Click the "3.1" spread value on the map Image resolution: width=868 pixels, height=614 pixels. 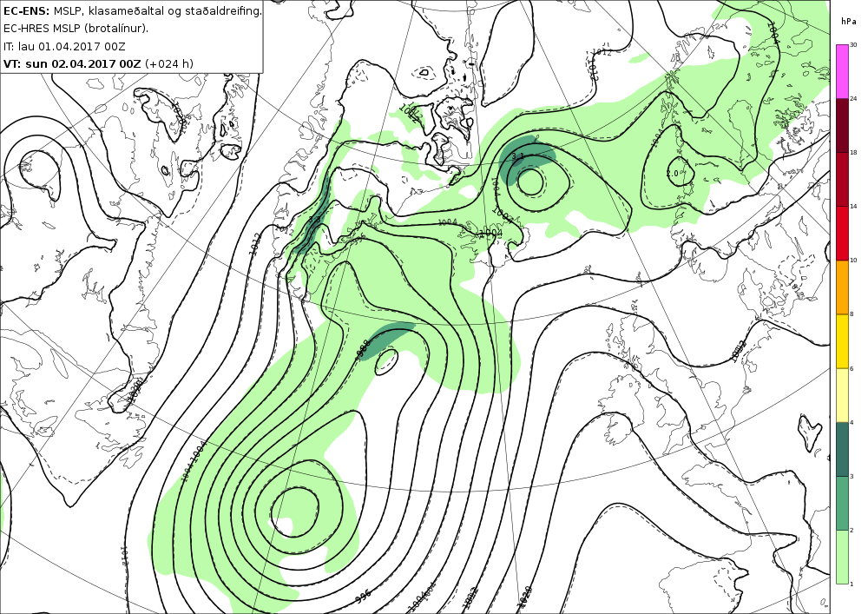(517, 156)
